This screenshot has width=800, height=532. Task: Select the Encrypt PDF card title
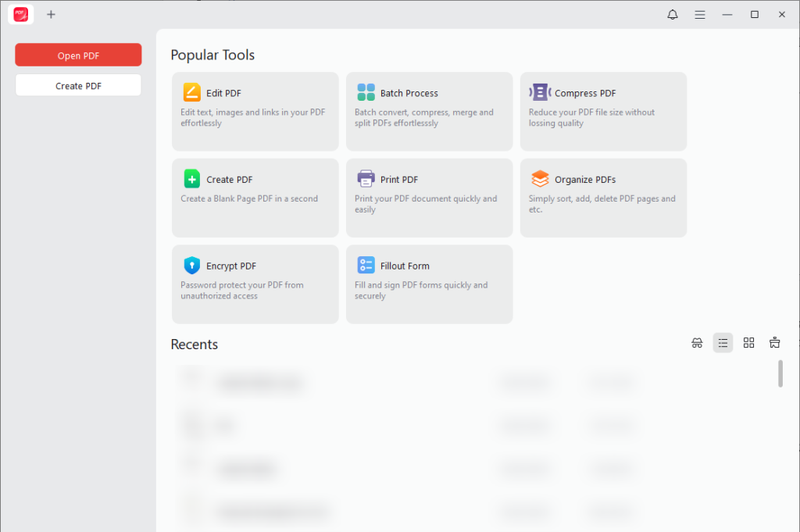(231, 266)
